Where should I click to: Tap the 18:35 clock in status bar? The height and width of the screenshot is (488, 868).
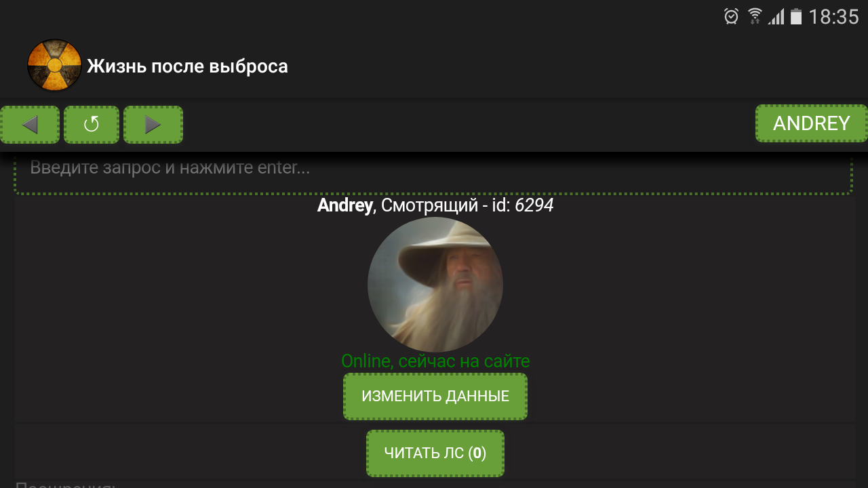[833, 17]
